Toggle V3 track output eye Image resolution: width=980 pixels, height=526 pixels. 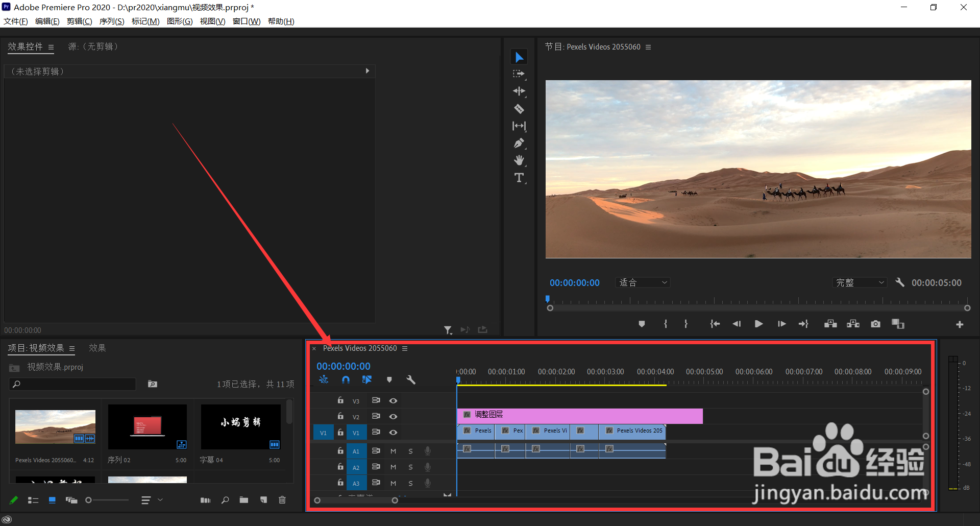click(393, 401)
